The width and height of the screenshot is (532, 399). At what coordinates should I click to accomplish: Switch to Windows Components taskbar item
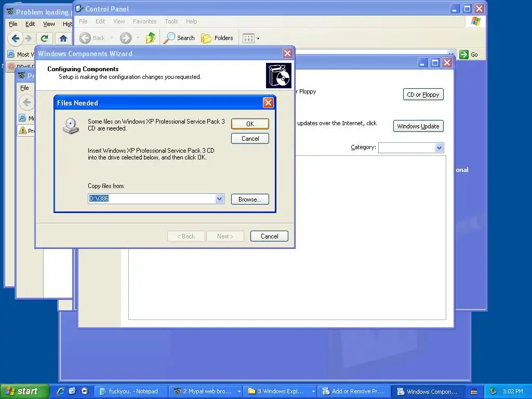pos(428,391)
